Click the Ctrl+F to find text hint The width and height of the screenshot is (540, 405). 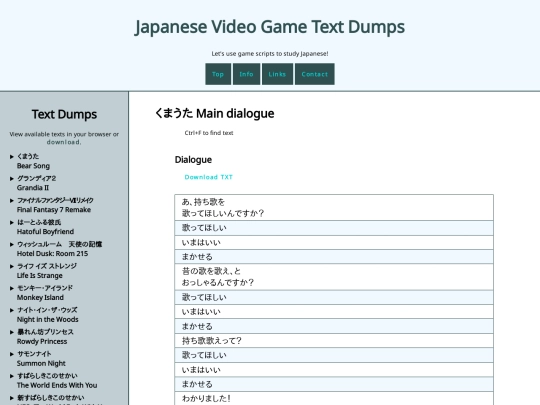click(209, 133)
